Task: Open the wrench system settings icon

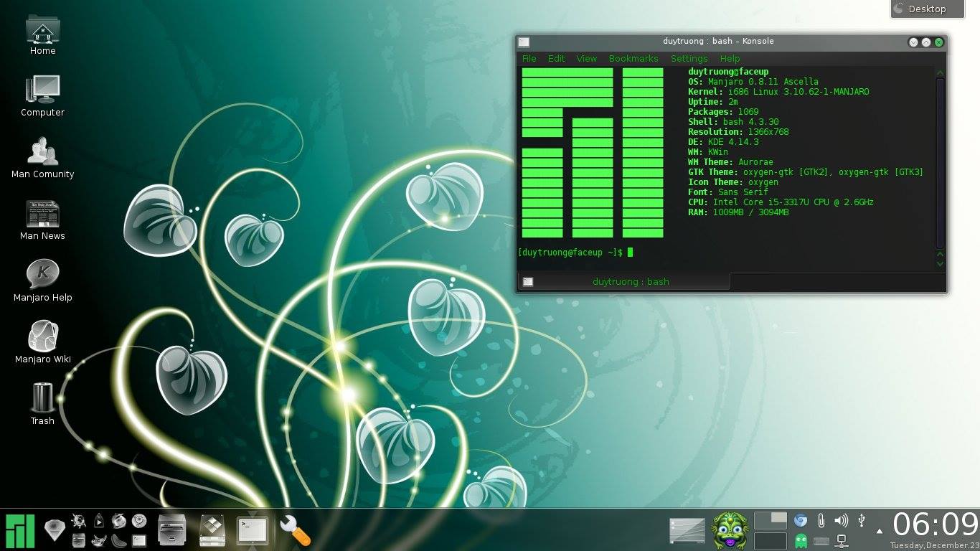Action: tap(295, 531)
